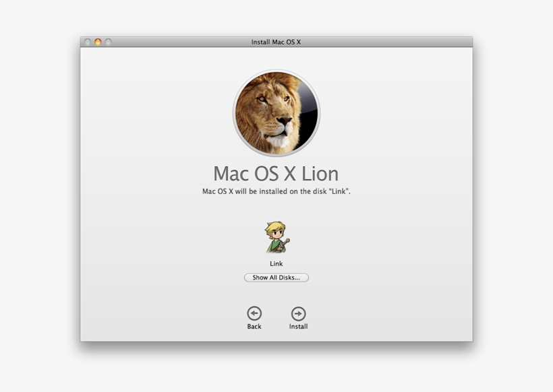Viewport: 553px width, 392px height.
Task: Click the "Link" disk name label
Action: (276, 263)
